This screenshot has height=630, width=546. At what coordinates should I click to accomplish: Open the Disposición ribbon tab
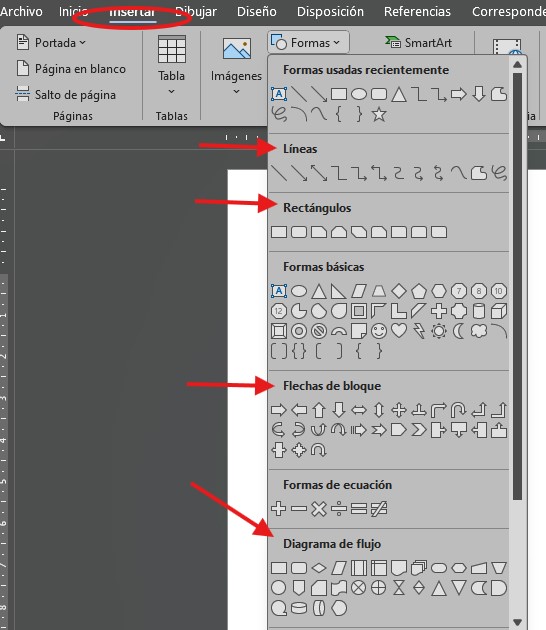(x=330, y=12)
